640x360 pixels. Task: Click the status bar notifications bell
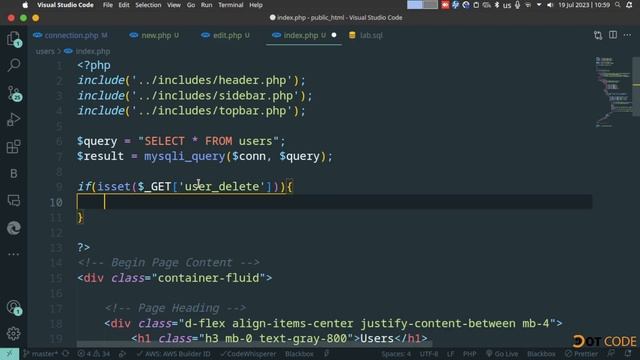point(628,354)
